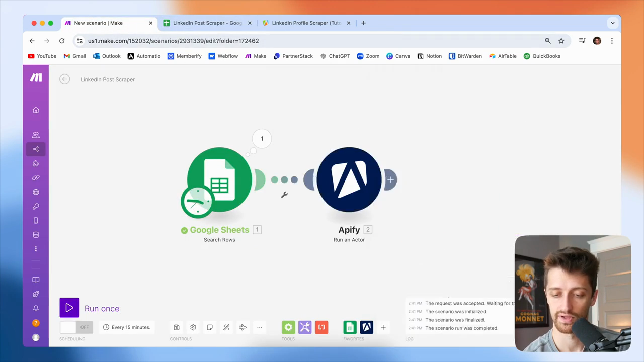Open the user profile avatar in Make sidebar
The height and width of the screenshot is (362, 644).
[x=36, y=337]
